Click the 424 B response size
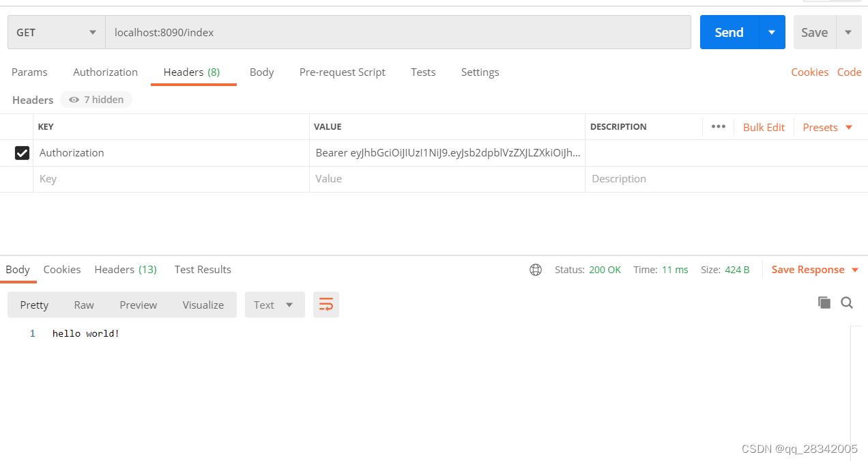The width and height of the screenshot is (868, 461). [x=737, y=270]
